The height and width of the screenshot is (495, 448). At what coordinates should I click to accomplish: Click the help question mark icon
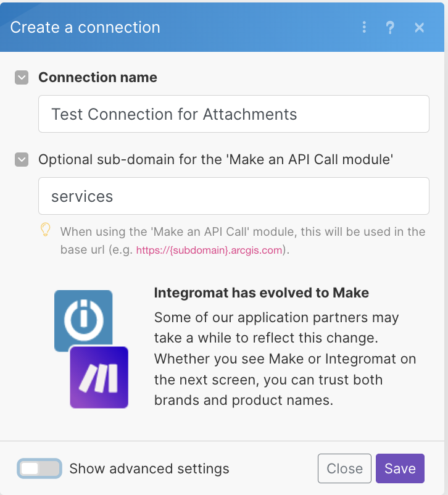pyautogui.click(x=390, y=28)
